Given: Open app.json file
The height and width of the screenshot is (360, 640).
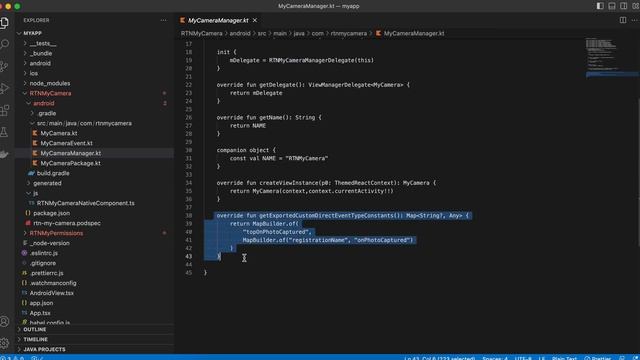Looking at the screenshot, I should [x=41, y=303].
